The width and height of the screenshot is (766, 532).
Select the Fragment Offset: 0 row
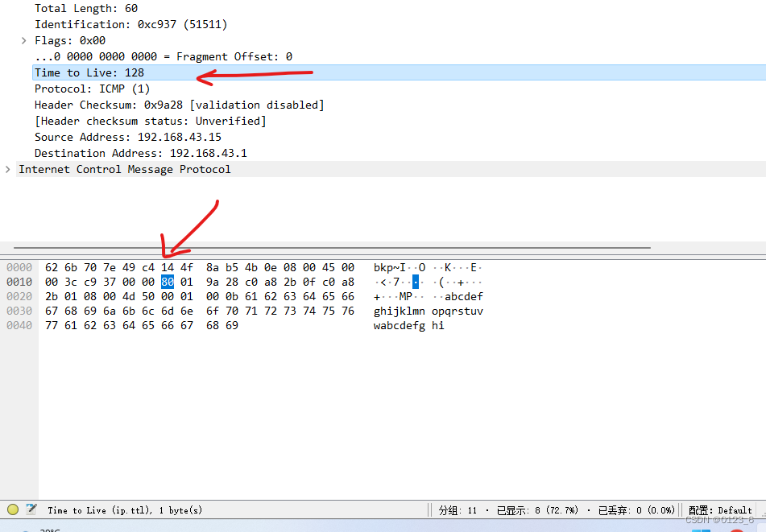[x=164, y=56]
